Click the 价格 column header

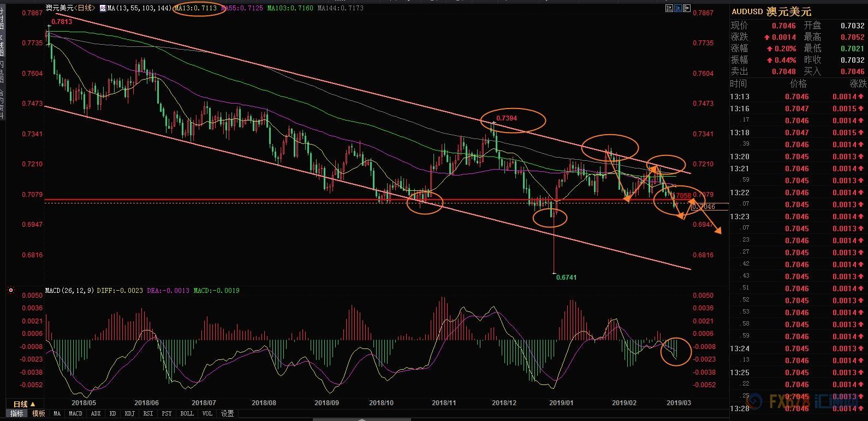[798, 83]
